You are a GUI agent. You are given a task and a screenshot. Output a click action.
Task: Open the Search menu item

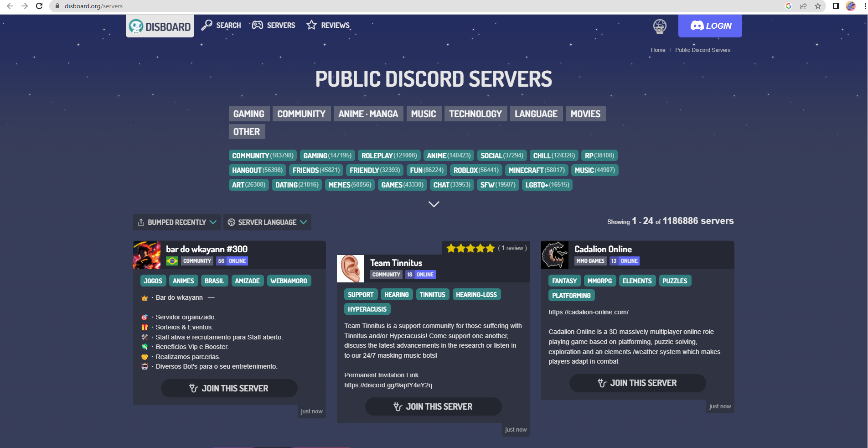221,25
